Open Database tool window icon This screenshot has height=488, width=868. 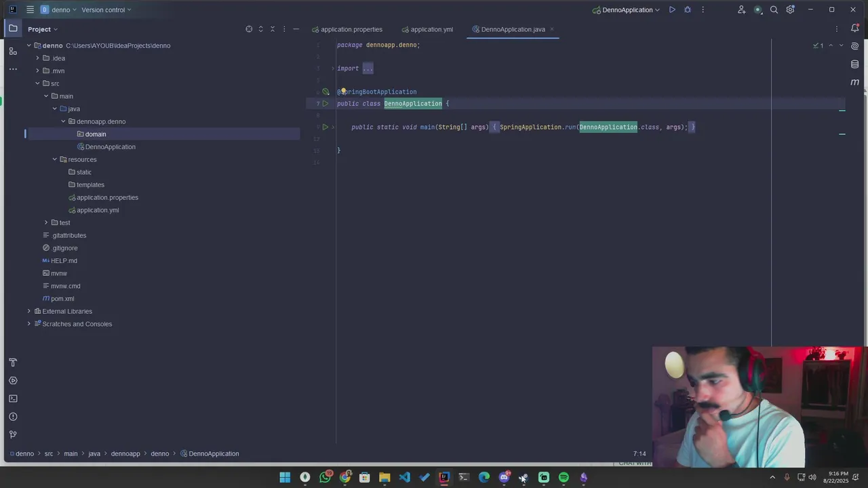(855, 64)
